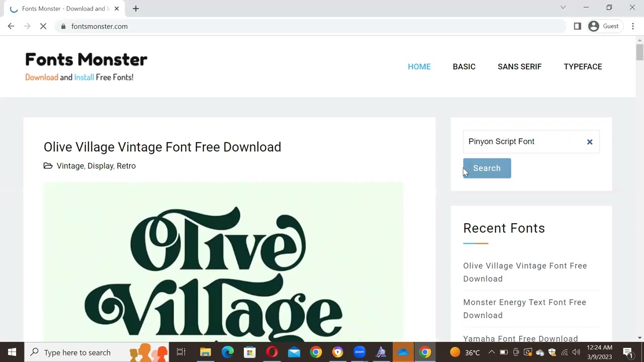
Task: Click the blue OneDrive-style cloud taskbar icon
Action: click(x=403, y=352)
